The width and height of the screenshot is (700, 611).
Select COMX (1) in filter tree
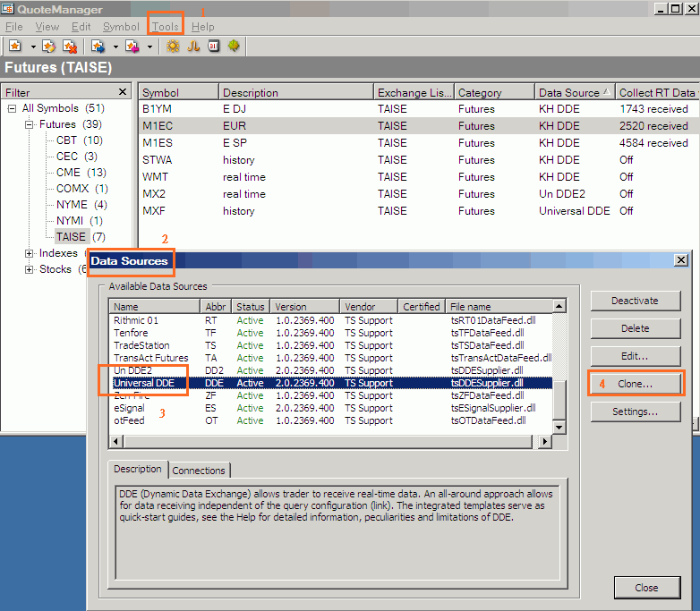tap(82, 189)
